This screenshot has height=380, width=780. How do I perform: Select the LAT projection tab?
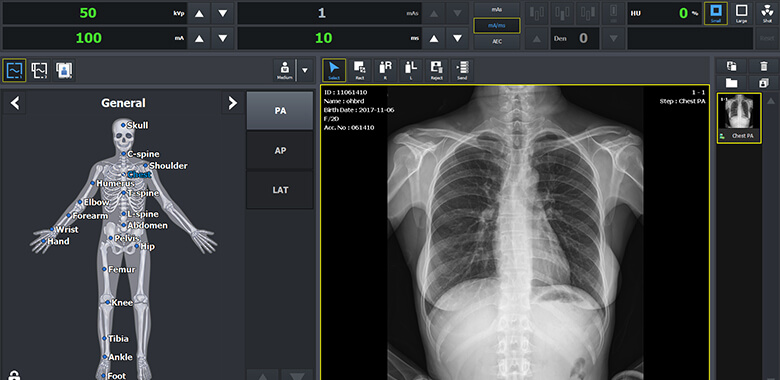(x=280, y=190)
